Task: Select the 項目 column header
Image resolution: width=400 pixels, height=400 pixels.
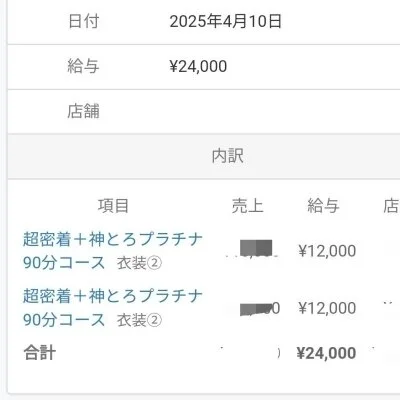Action: [113, 206]
